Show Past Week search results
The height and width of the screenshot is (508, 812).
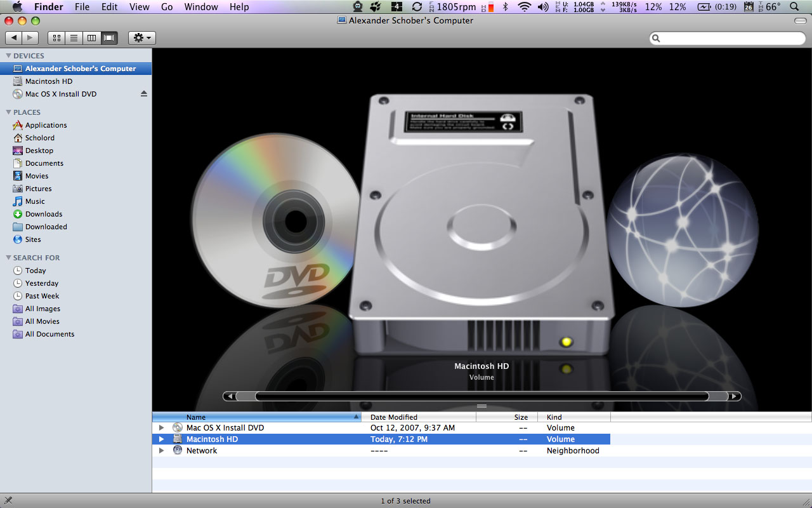[x=75, y=296]
